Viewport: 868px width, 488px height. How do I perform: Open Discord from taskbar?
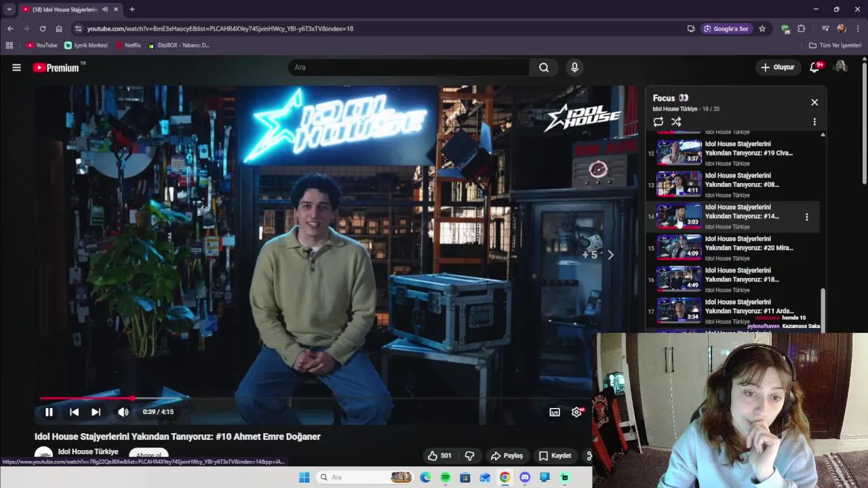tap(525, 477)
